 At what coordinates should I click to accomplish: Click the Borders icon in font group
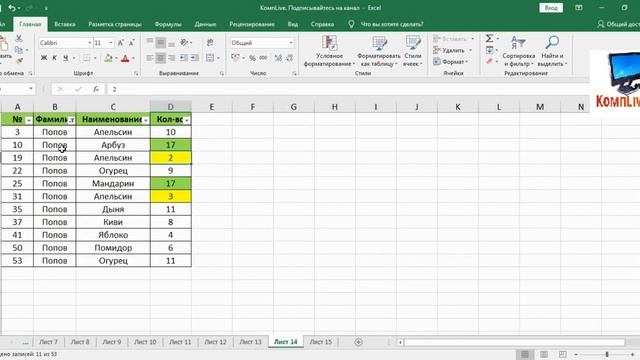[87, 58]
